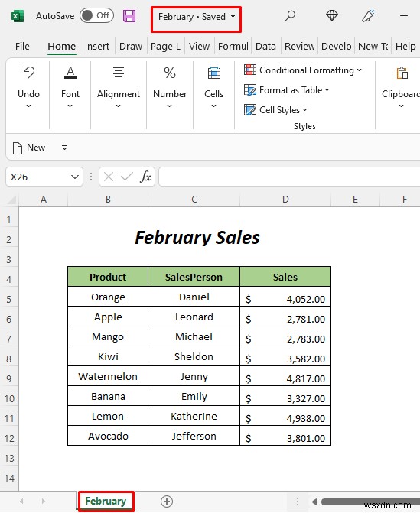Screen dimensions: 420x513
Task: Switch to the Insert ribbon tab
Action: (x=97, y=46)
